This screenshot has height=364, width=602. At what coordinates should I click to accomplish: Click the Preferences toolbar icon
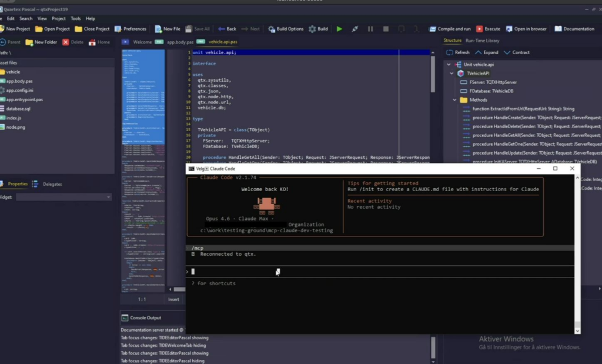coord(118,29)
